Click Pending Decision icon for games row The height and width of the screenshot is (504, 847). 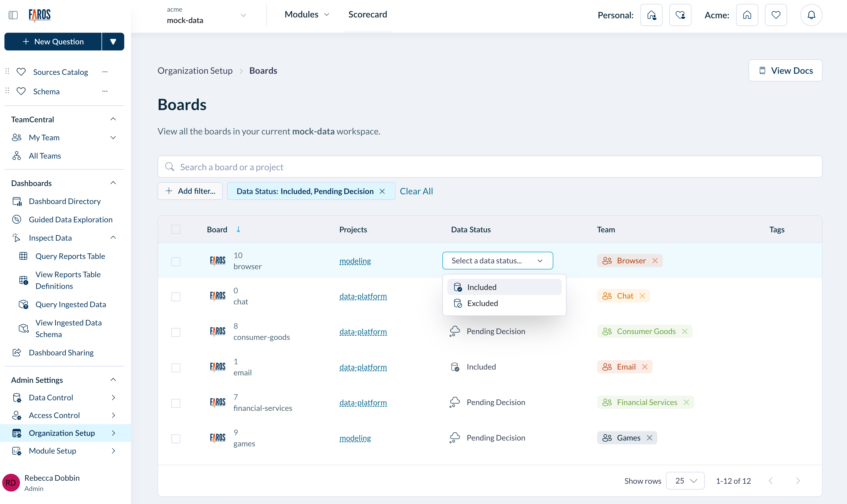pos(454,438)
